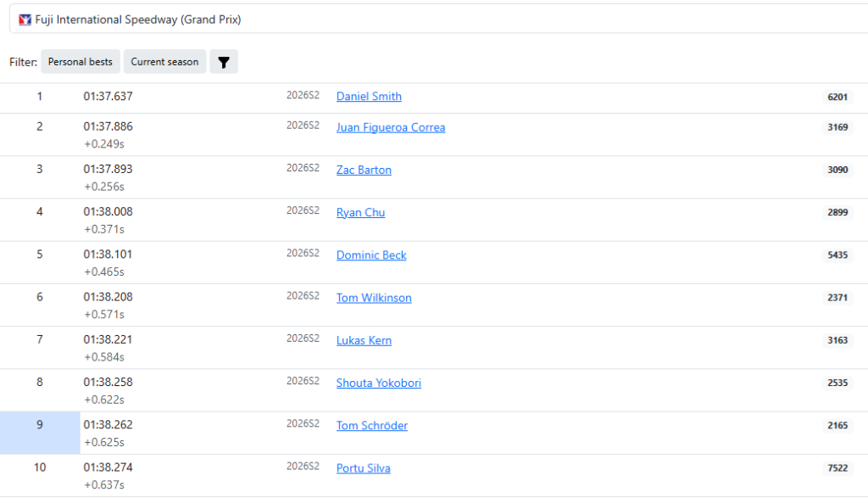This screenshot has height=498, width=868.
Task: Open Portu Silva's profile link
Action: pos(364,468)
